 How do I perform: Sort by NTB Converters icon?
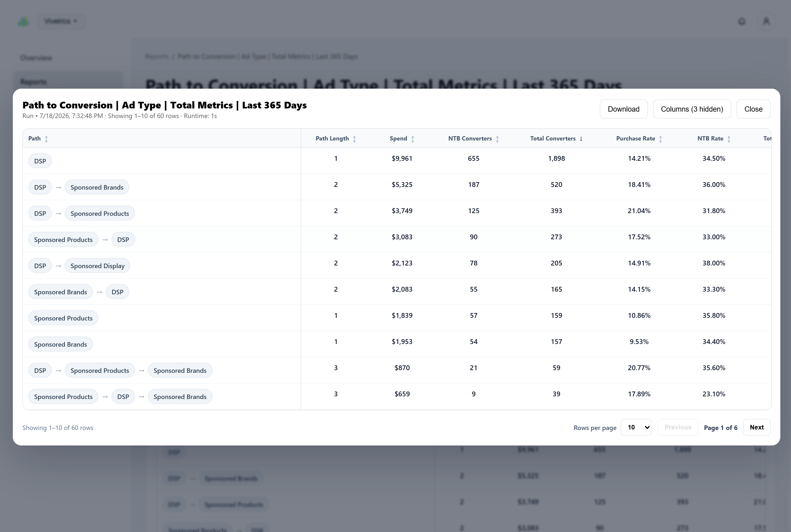(x=497, y=139)
